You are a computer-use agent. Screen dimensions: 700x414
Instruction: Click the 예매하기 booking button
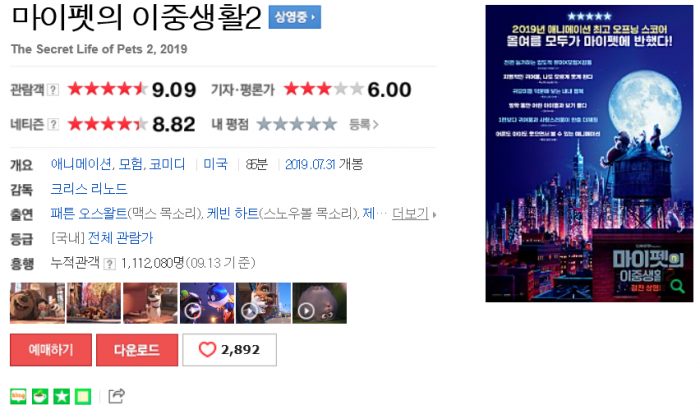point(51,350)
